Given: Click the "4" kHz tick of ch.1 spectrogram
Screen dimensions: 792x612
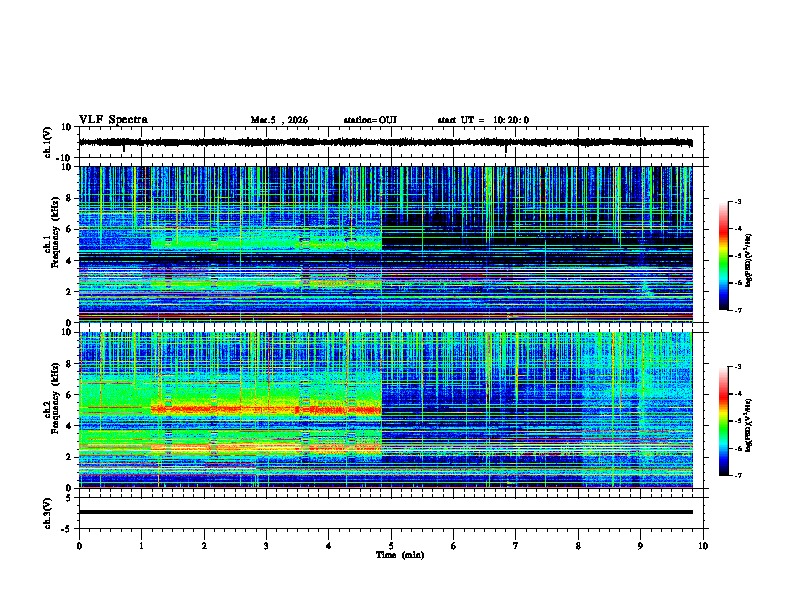Looking at the screenshot, I should pyautogui.click(x=69, y=261).
